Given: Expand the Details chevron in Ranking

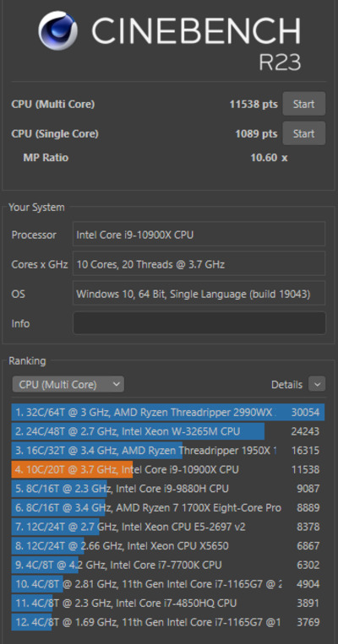Looking at the screenshot, I should [x=317, y=384].
